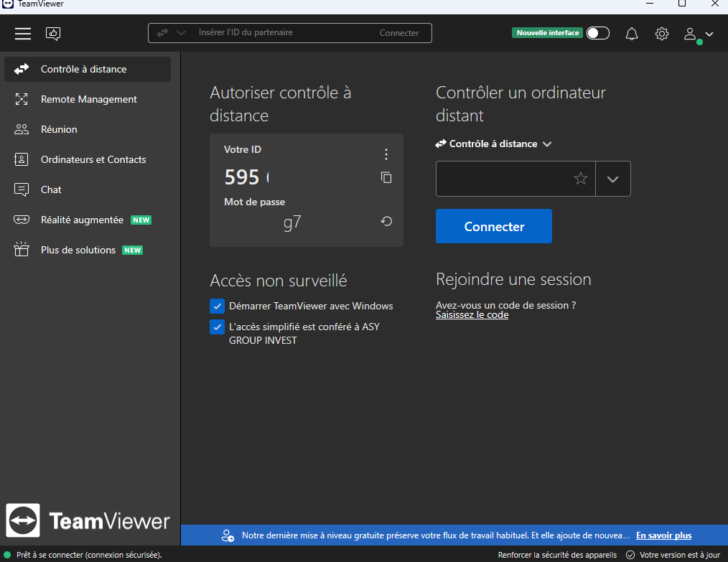Open the Réunion section
Image resolution: width=728 pixels, height=562 pixels.
point(88,129)
